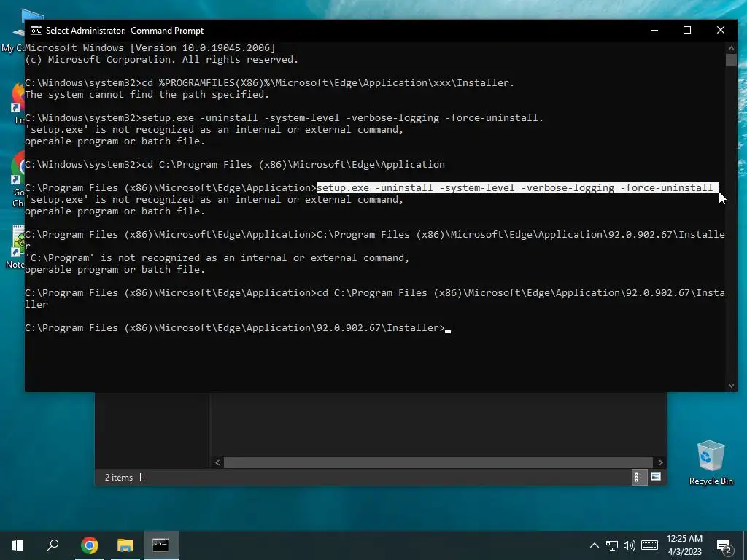Launch Google Chrome from the taskbar
Viewport: 747px width, 560px height.
pyautogui.click(x=90, y=545)
